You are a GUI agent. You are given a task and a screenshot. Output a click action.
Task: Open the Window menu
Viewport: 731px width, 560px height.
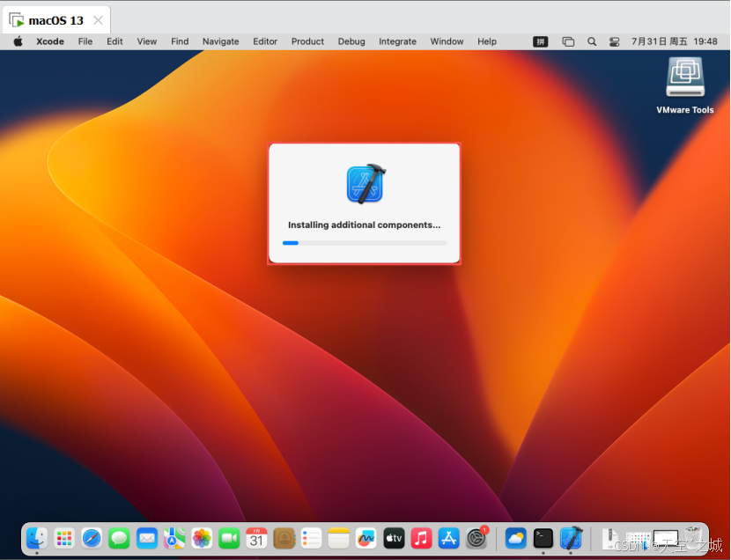pyautogui.click(x=447, y=41)
